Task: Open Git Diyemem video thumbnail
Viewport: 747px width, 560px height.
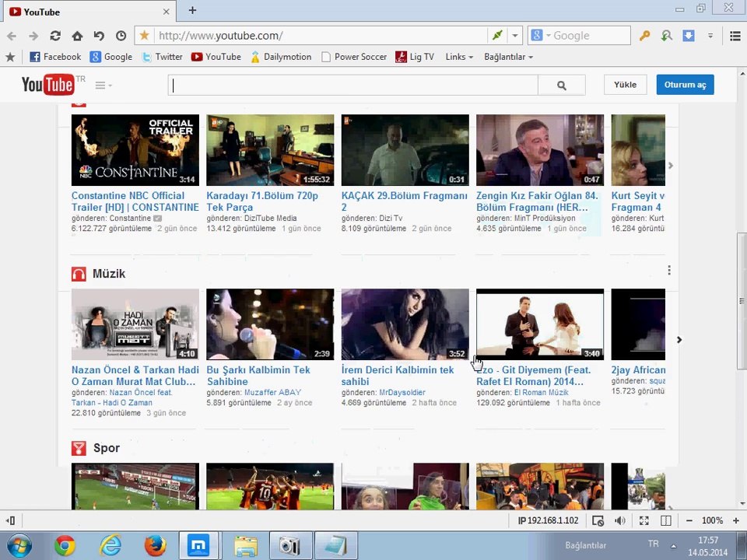Action: 540,324
